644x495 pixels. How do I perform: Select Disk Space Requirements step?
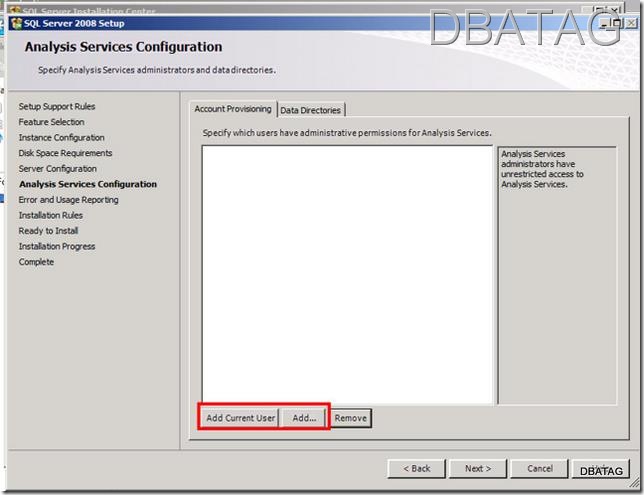click(x=65, y=153)
